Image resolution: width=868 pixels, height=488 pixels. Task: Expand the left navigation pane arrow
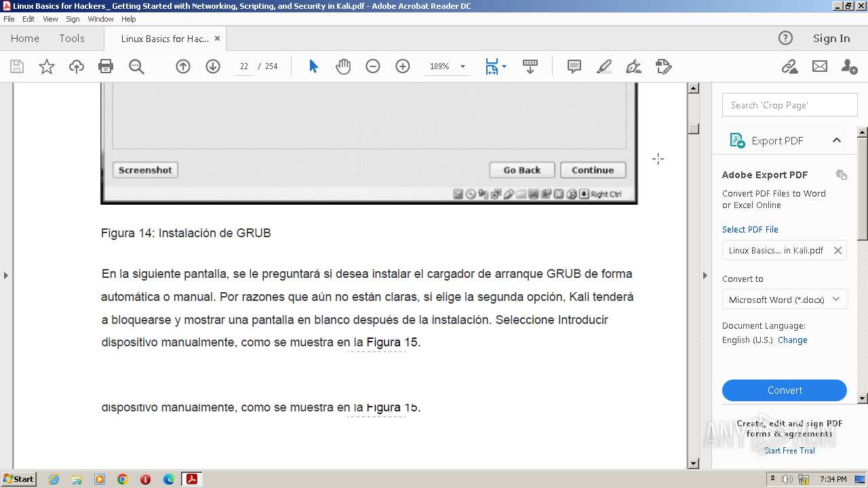point(6,275)
